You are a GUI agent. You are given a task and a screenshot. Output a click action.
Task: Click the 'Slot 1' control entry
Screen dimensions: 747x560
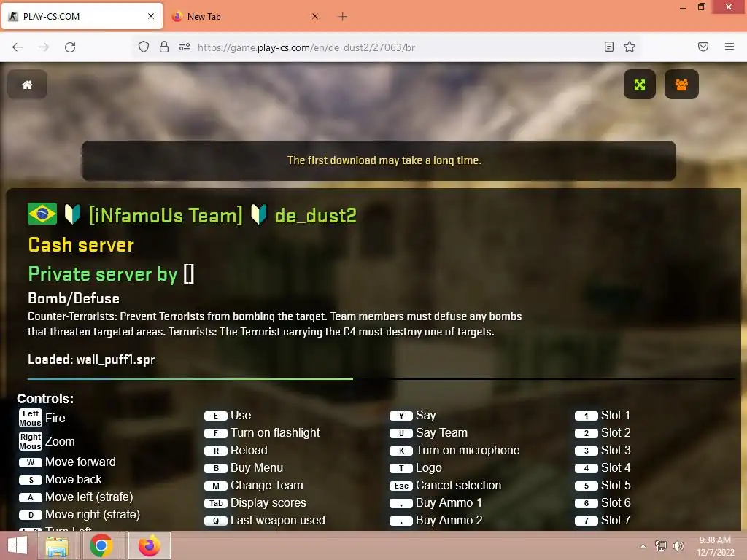pyautogui.click(x=603, y=415)
